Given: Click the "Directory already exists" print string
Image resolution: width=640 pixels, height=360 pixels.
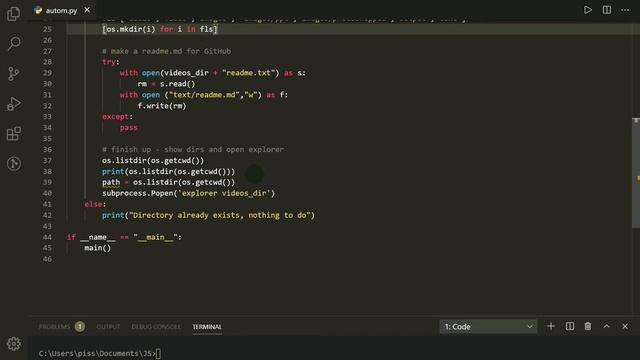Looking at the screenshot, I should 220,215.
